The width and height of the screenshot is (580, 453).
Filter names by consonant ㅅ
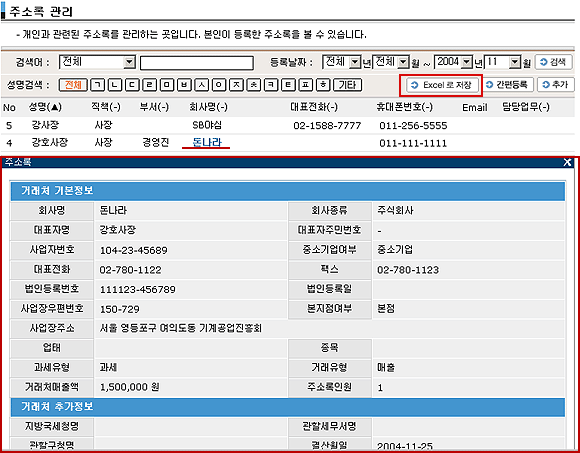pyautogui.click(x=202, y=85)
